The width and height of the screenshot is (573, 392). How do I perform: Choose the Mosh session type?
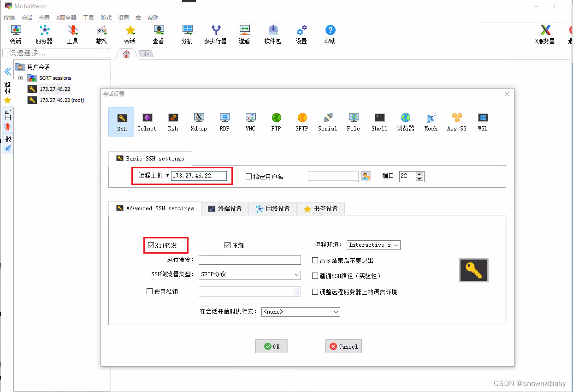(431, 122)
